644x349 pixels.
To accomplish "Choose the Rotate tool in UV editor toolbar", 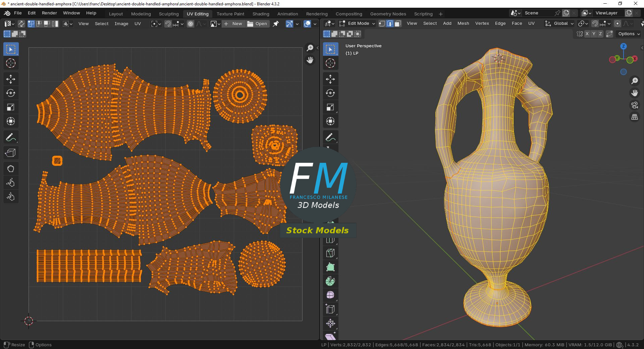I will coord(10,93).
